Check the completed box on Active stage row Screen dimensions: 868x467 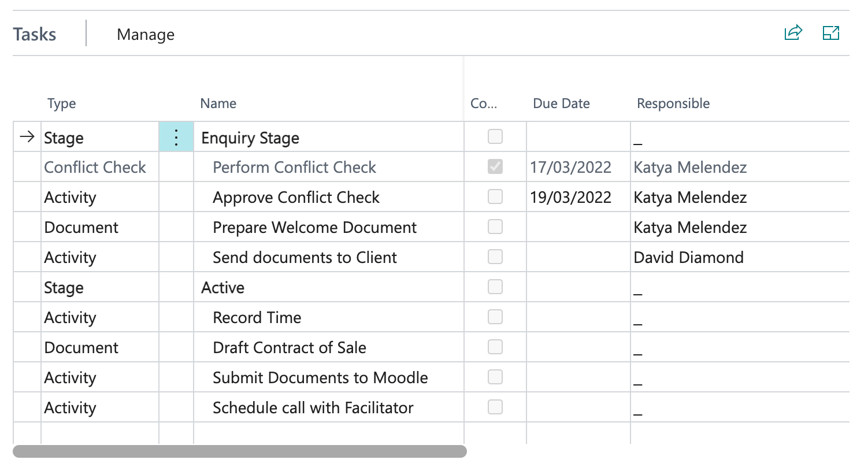point(495,287)
